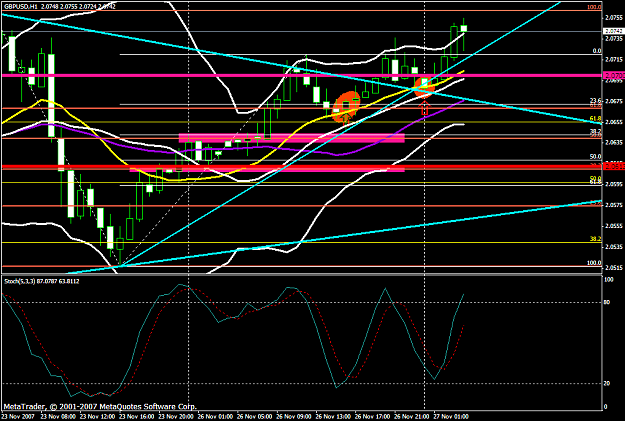Viewport: 625px width, 421px height.
Task: Click the 2.0575 price axis label
Action: coord(614,205)
